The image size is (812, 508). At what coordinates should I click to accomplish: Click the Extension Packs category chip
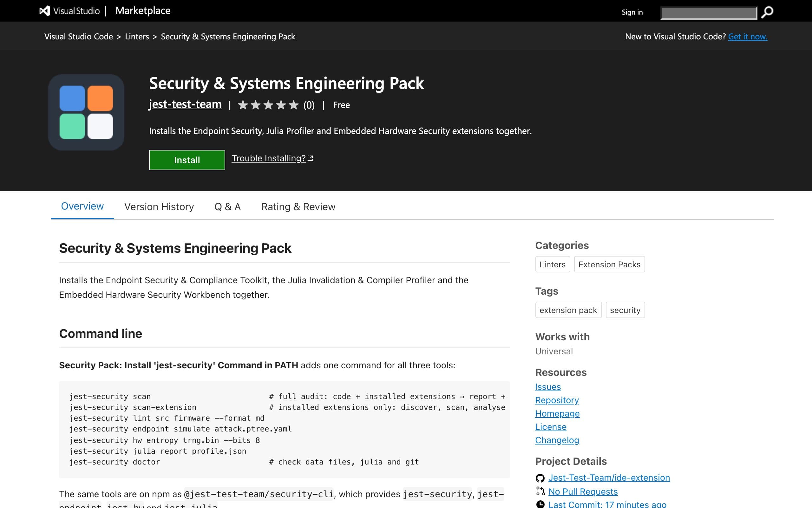609,264
